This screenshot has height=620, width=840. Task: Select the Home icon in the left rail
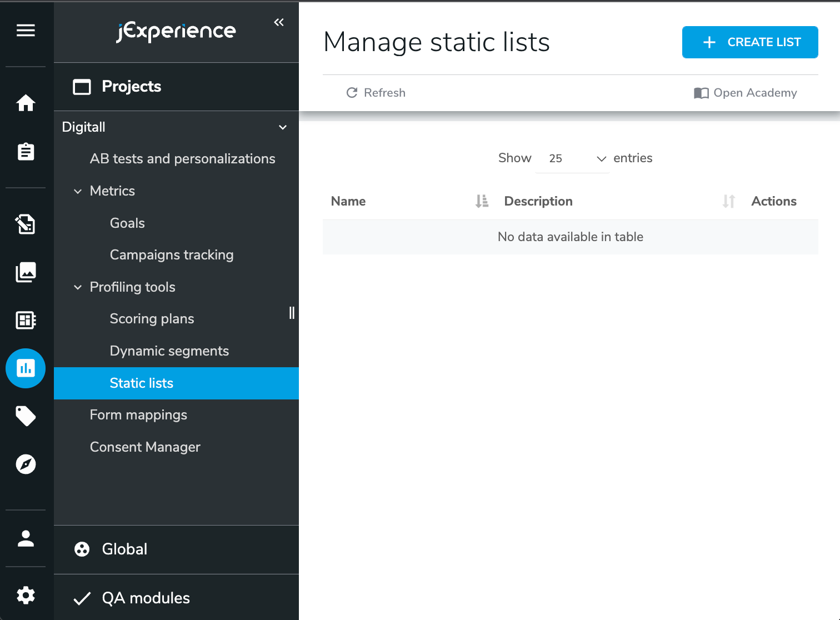click(x=26, y=103)
